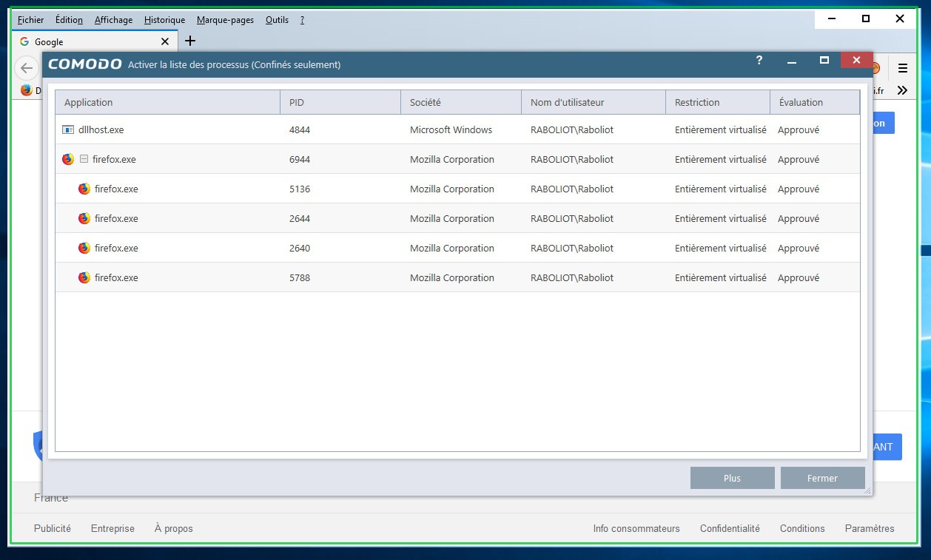This screenshot has height=560, width=931.
Task: Click Entièrement virtualisé in PID 2644 row
Action: pyautogui.click(x=721, y=218)
